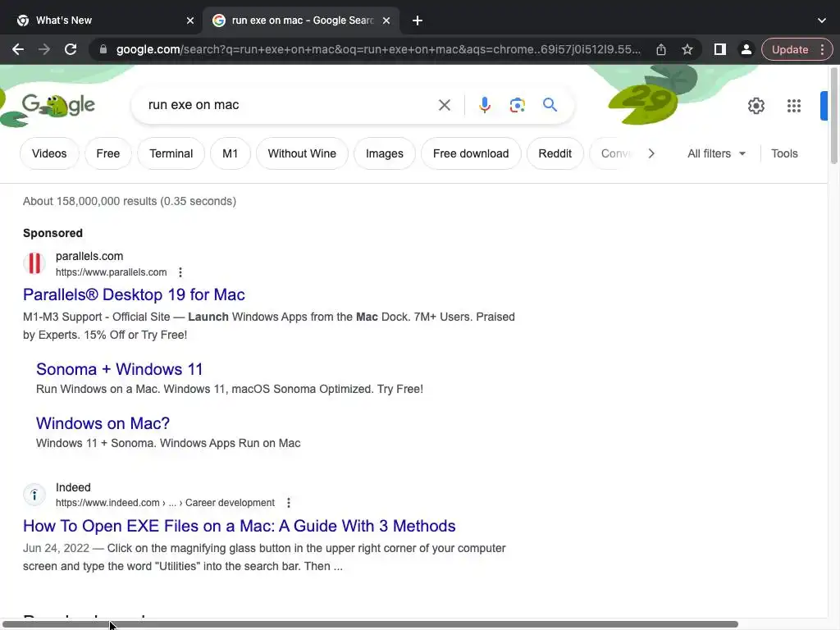This screenshot has height=630, width=840.
Task: Click the browser forward arrow
Action: (44, 49)
